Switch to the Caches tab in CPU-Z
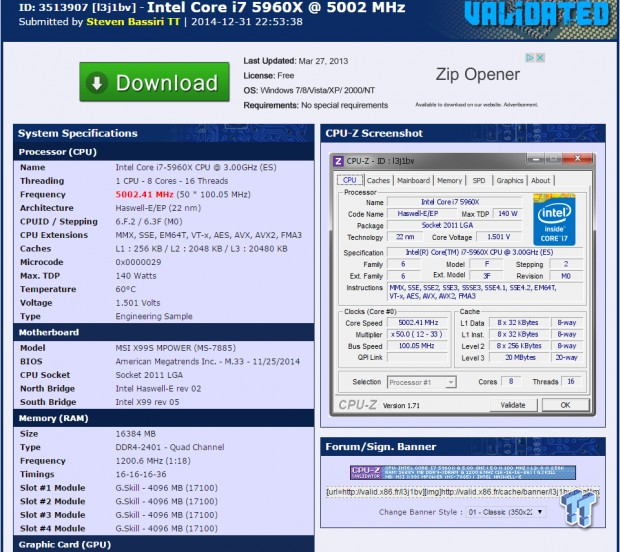This screenshot has height=552, width=620. tap(378, 180)
